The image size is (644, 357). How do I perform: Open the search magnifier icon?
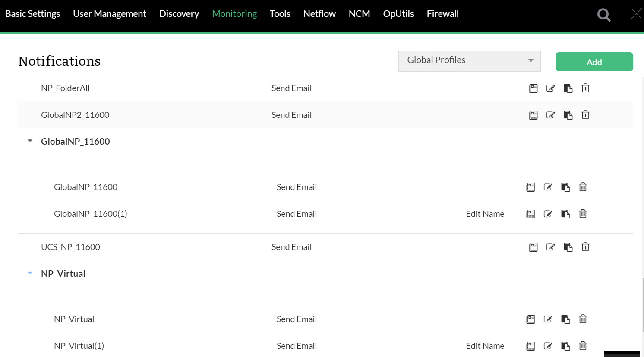click(603, 15)
